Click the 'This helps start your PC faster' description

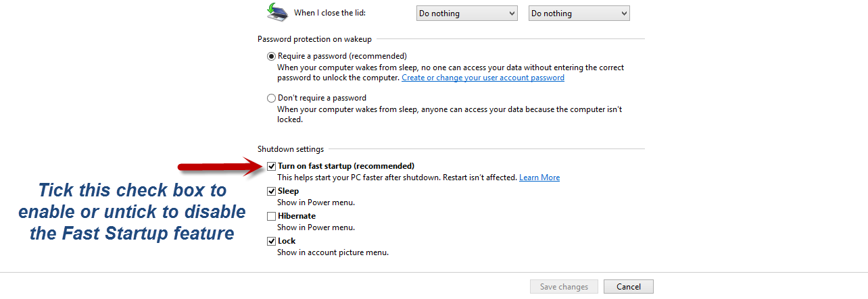point(397,178)
